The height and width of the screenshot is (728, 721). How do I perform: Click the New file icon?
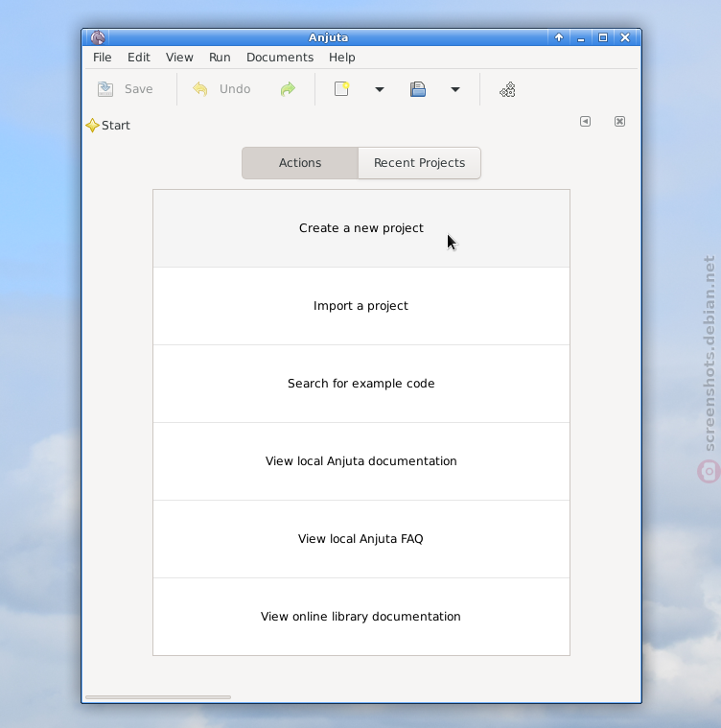[x=342, y=88]
